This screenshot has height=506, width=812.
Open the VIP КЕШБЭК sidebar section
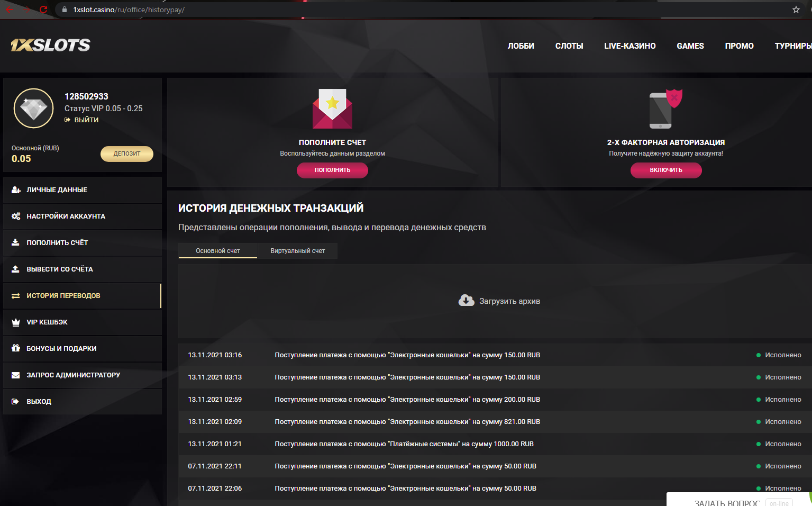(83, 322)
